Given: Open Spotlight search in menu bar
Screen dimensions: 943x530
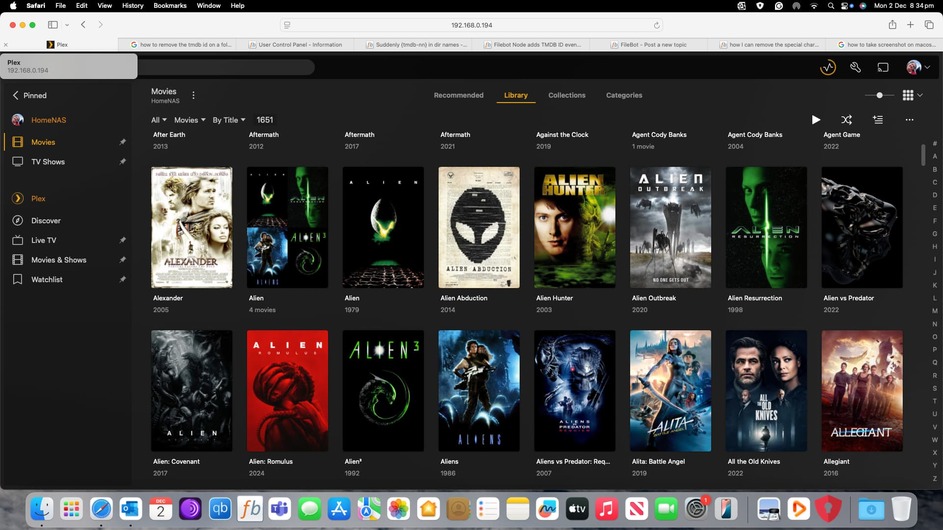Looking at the screenshot, I should click(x=831, y=5).
